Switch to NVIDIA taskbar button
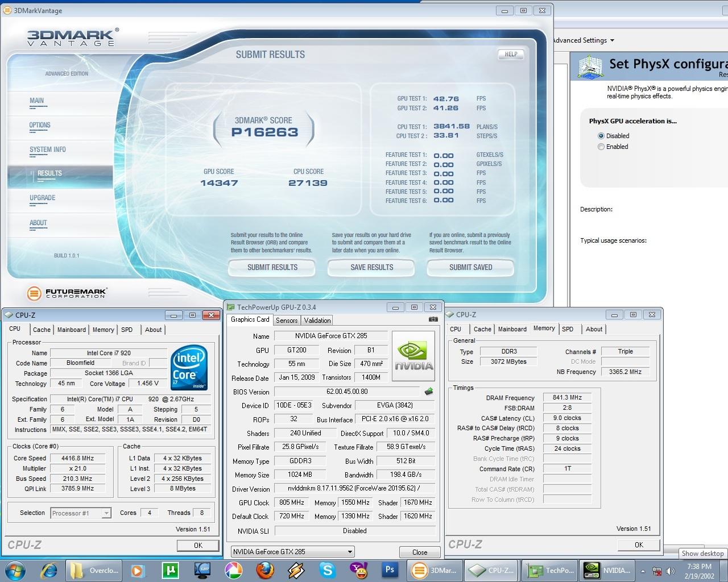This screenshot has width=728, height=582. [607, 570]
